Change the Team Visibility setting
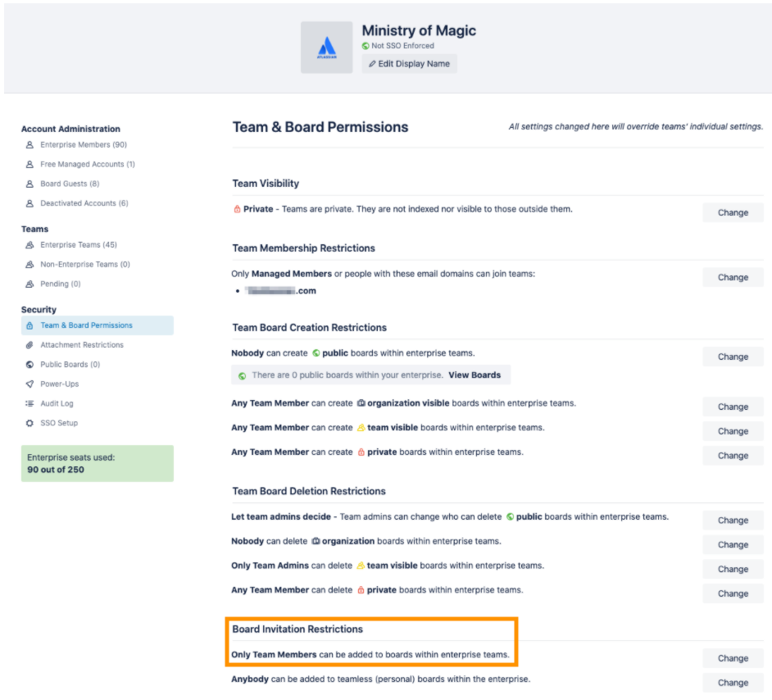This screenshot has height=700, width=772. 732,212
